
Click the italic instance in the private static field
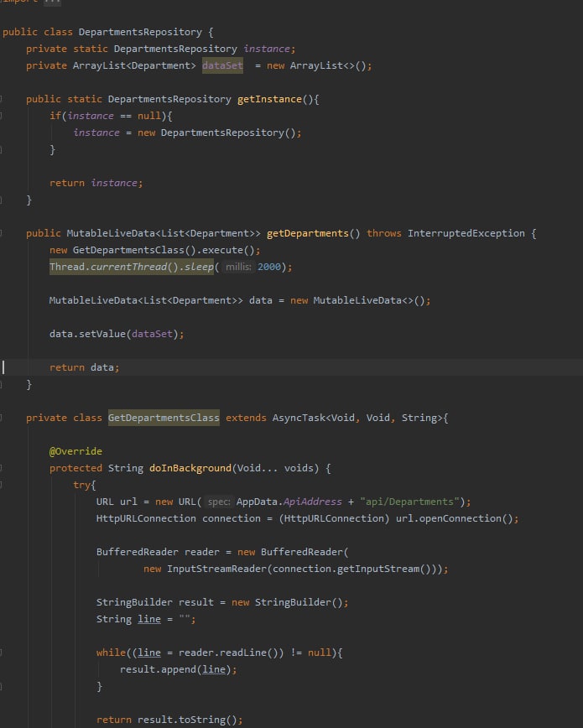(266, 49)
